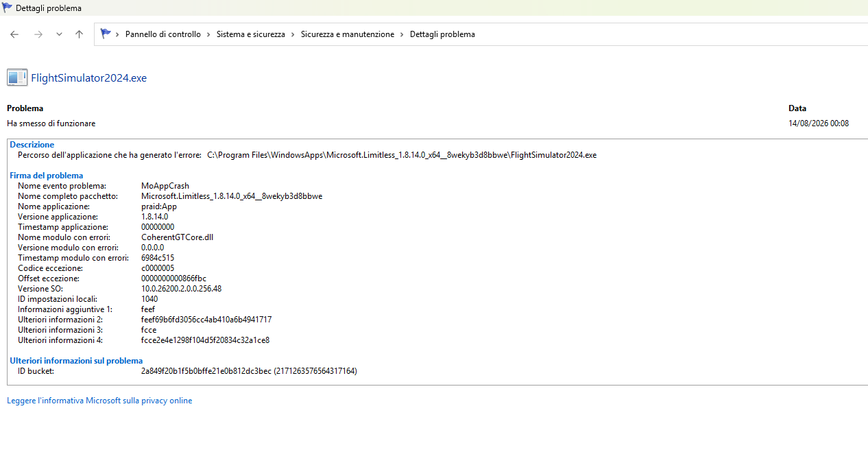Click the Nome evento problema label
The image size is (868, 474).
(x=62, y=186)
